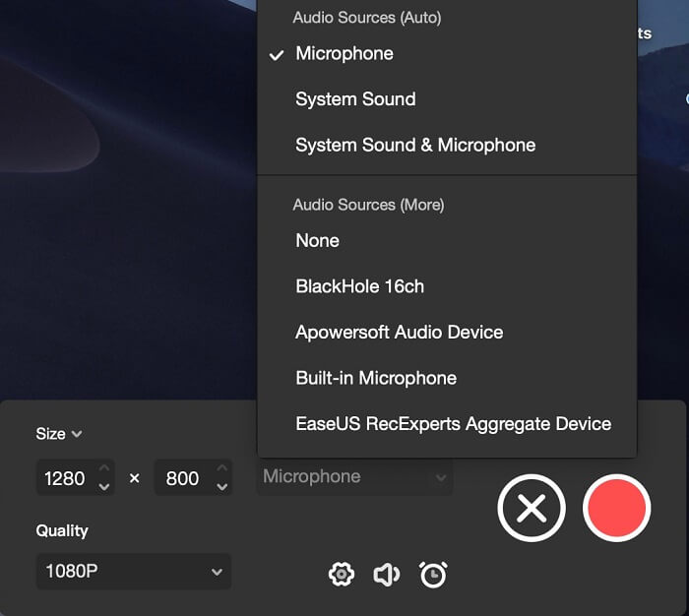The width and height of the screenshot is (689, 616).
Task: Increase height with the up arrow
Action: (222, 468)
